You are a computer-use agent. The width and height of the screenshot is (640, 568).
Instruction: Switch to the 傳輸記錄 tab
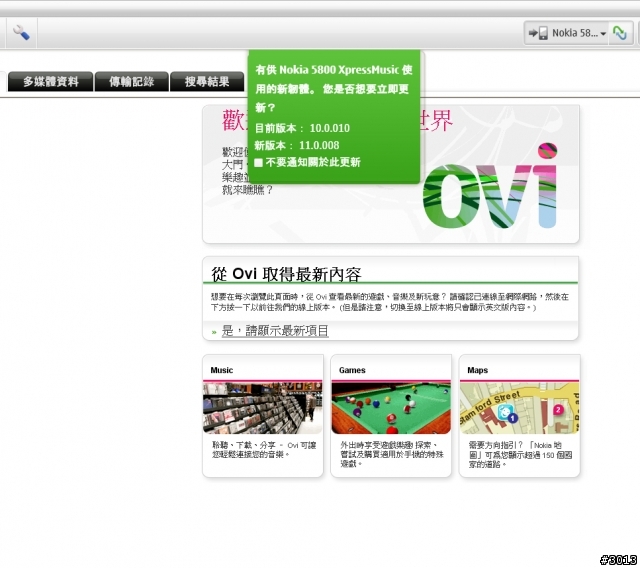(131, 82)
